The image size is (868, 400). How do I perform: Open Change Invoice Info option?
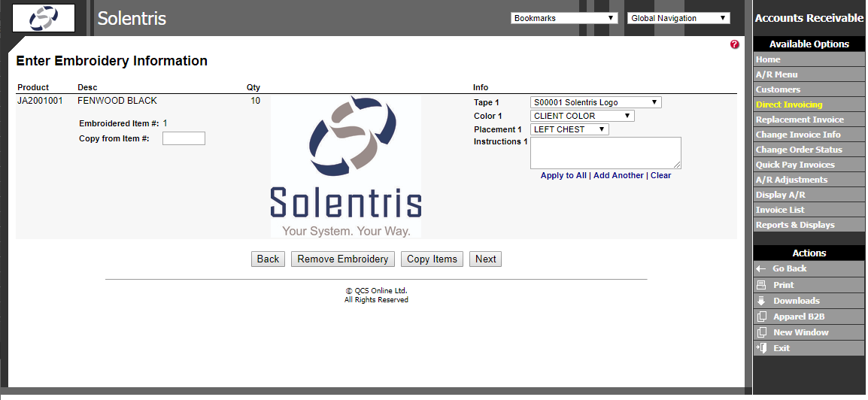point(809,135)
